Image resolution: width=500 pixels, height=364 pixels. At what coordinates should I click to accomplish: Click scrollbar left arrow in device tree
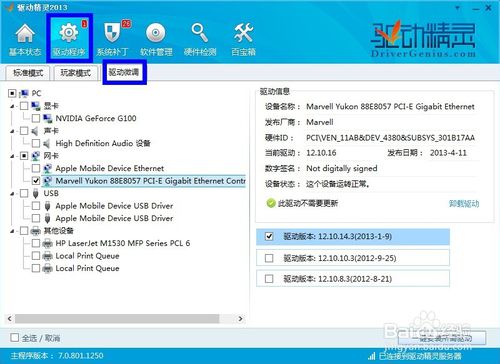pos(10,319)
